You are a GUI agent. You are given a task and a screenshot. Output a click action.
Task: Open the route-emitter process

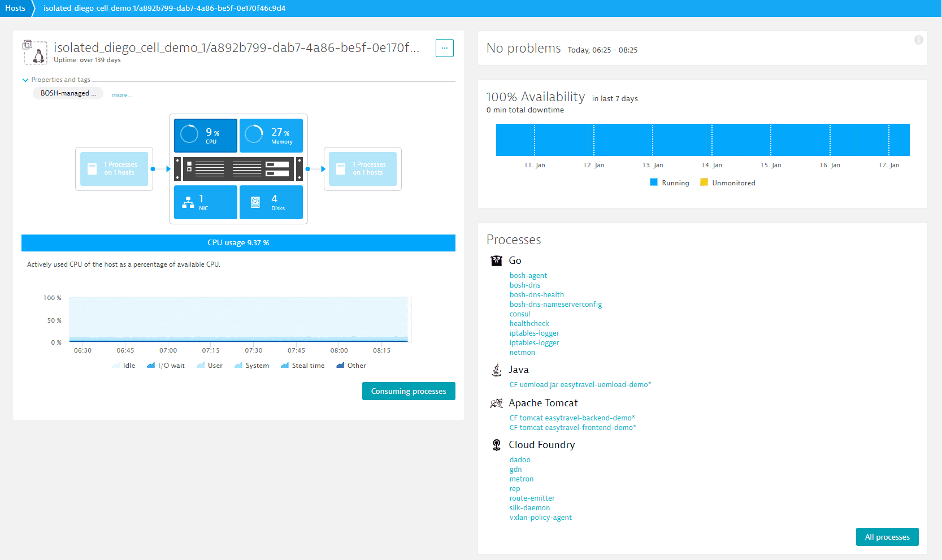point(532,498)
